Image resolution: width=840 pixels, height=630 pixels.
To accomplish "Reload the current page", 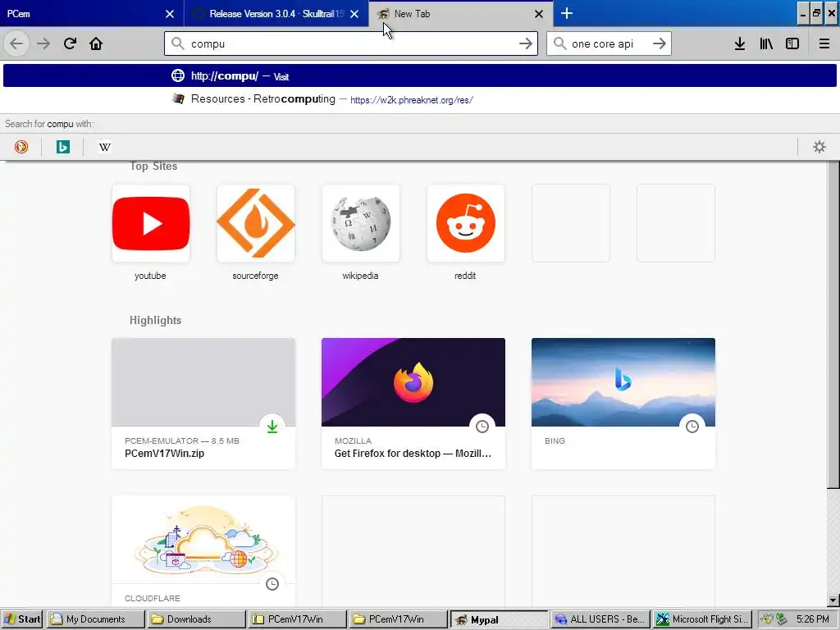I will point(70,43).
